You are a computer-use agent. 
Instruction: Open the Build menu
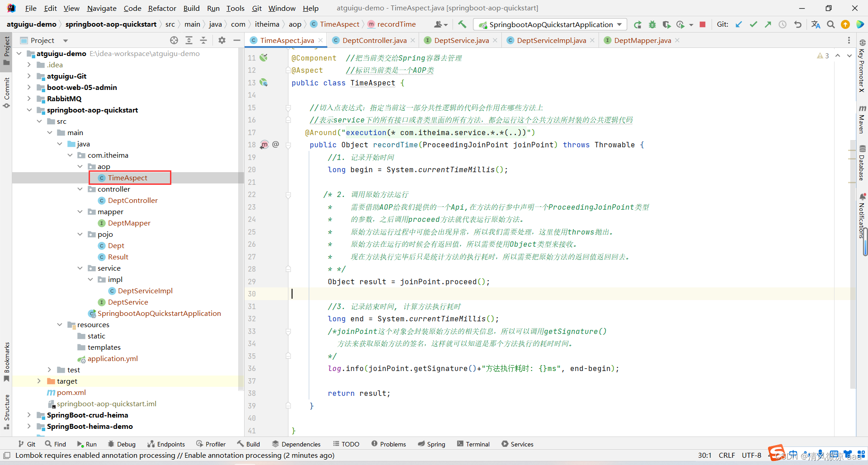(x=191, y=8)
